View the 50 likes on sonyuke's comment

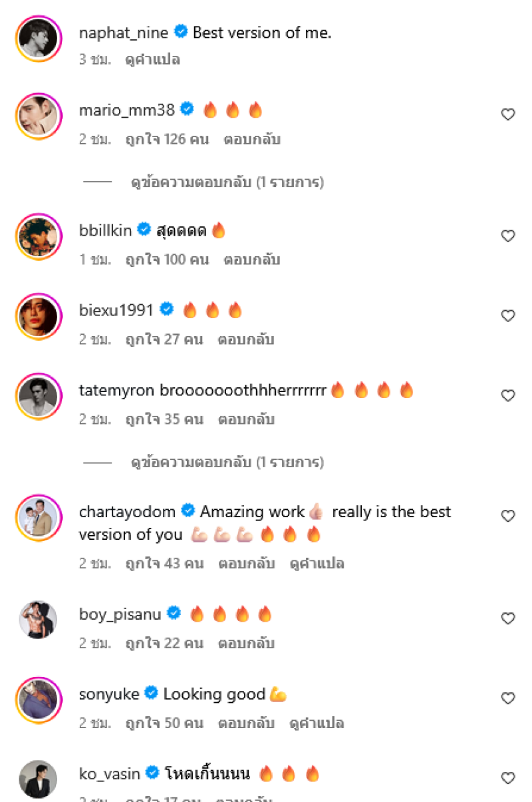click(x=164, y=723)
